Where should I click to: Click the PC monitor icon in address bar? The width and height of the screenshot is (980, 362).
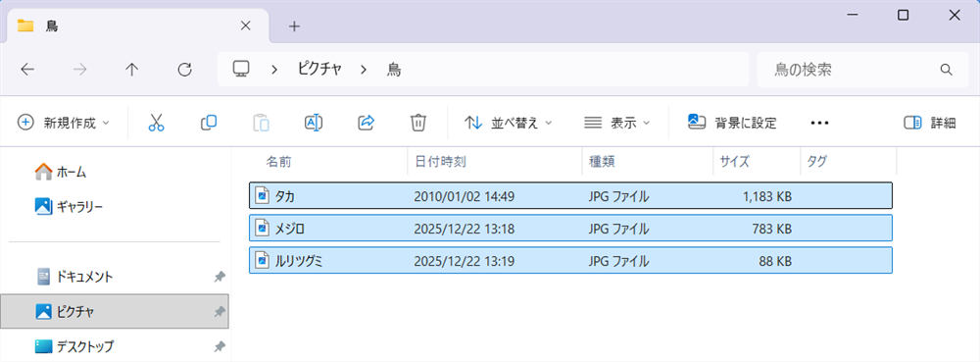click(x=241, y=69)
